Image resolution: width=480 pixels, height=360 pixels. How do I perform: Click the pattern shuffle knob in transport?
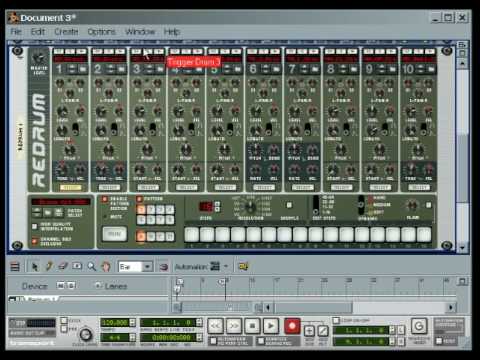click(x=86, y=334)
